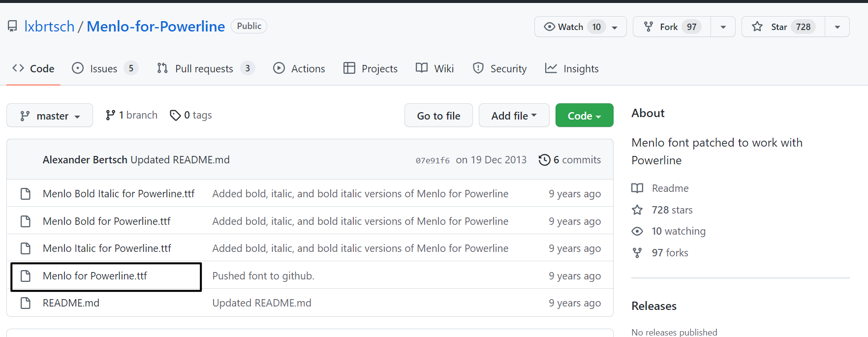
Task: View the 1 branch link
Action: click(131, 115)
